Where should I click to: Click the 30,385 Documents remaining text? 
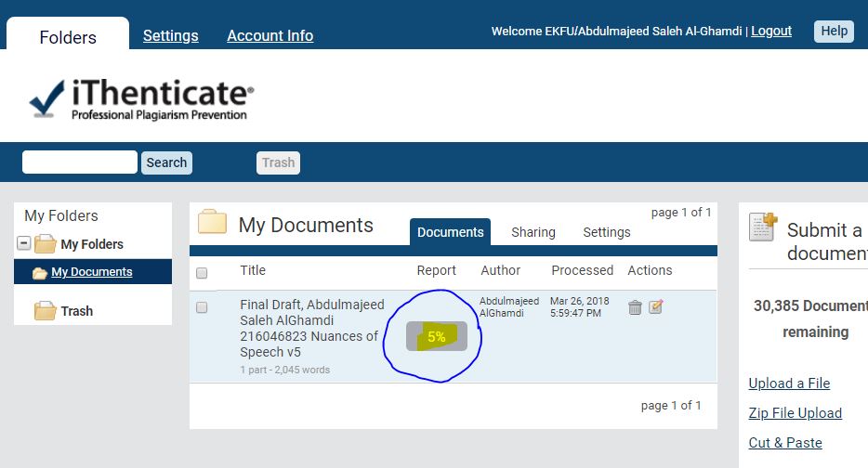810,318
